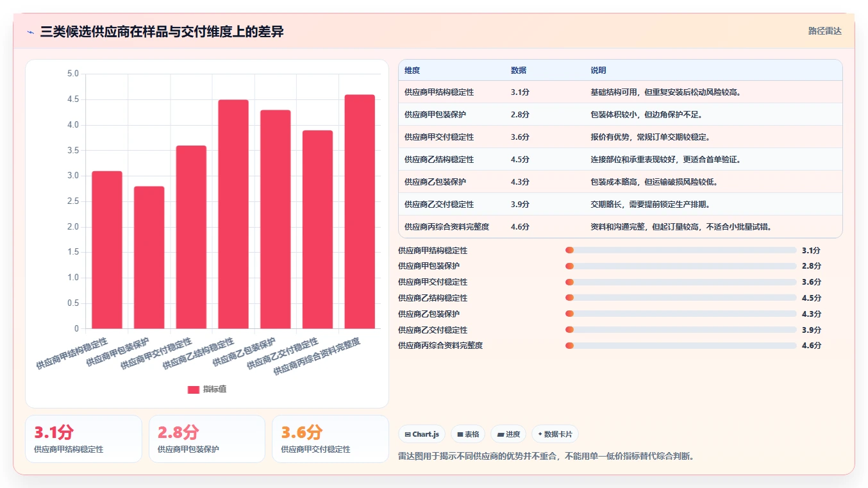
Task: Click the bar for 供应商甲包装保护
Action: (149, 258)
